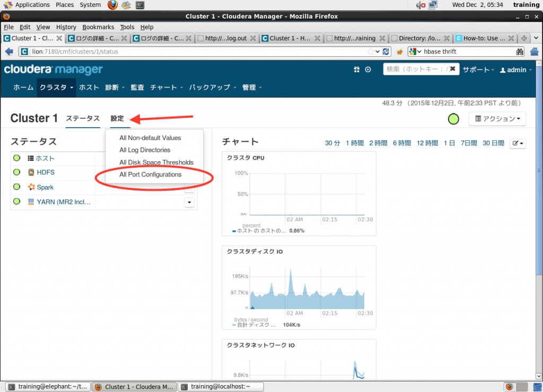The height and width of the screenshot is (392, 543).
Task: Switch to training@elephant terminal in taskbar
Action: point(48,387)
